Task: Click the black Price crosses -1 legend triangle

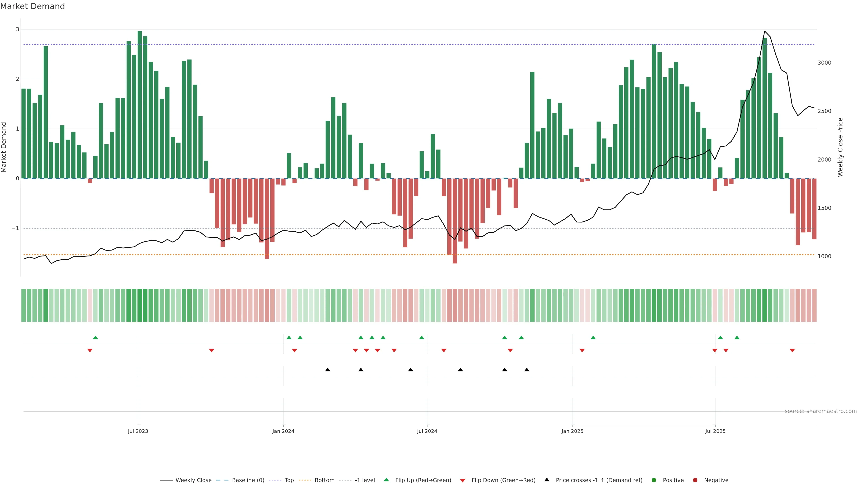Action: (x=547, y=480)
